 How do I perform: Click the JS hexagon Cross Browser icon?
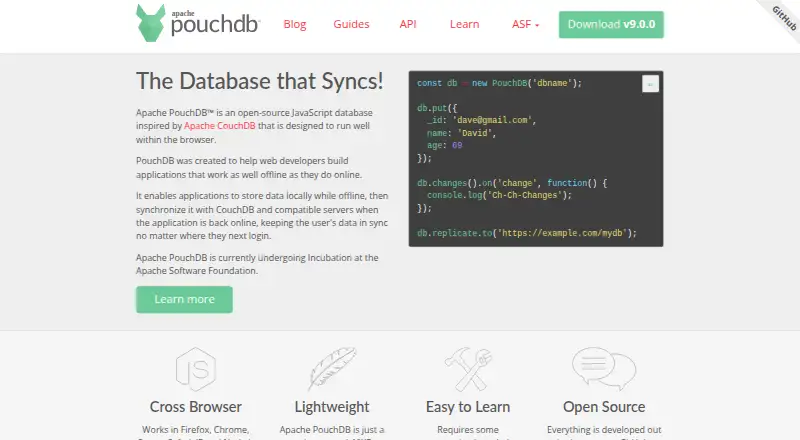pos(195,369)
